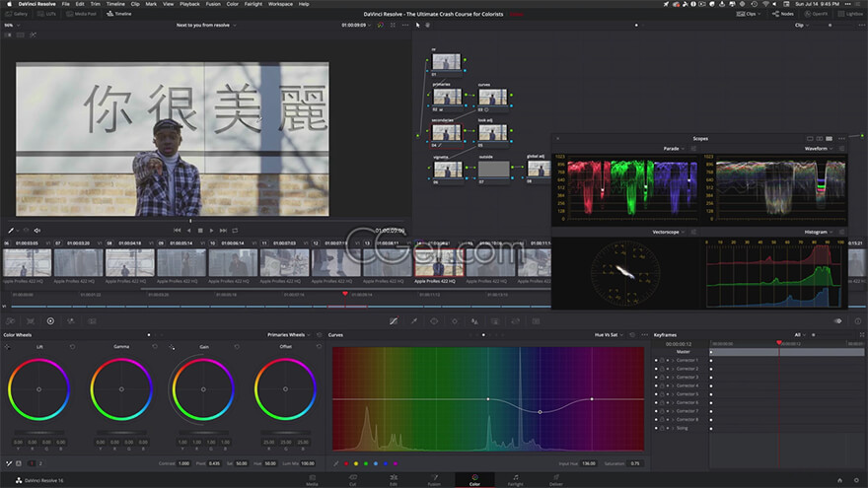Select the yellow hue swatch under the curve
Screen dimensions: 868x488
click(x=356, y=463)
